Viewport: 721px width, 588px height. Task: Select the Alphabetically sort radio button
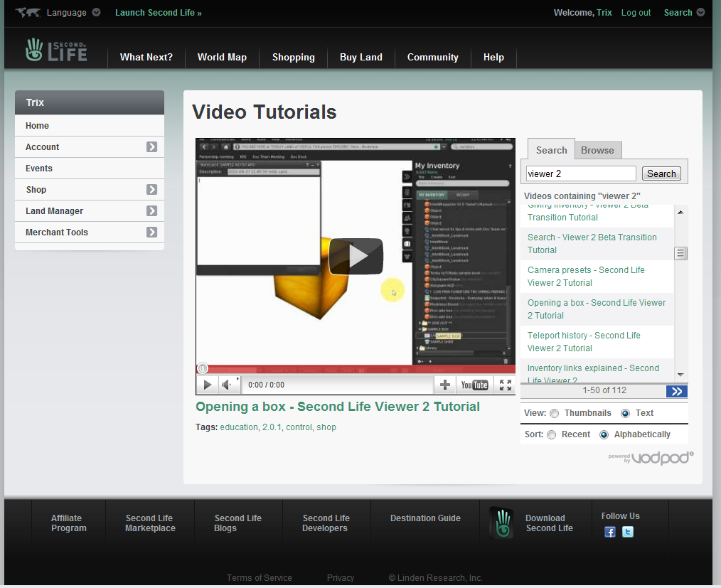click(604, 434)
